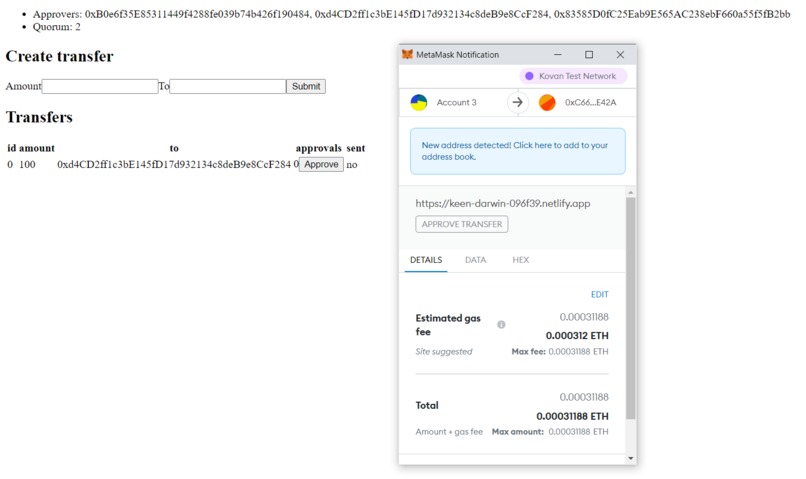This screenshot has height=479, width=806.
Task: Click the arrow icon between accounts
Action: [518, 102]
